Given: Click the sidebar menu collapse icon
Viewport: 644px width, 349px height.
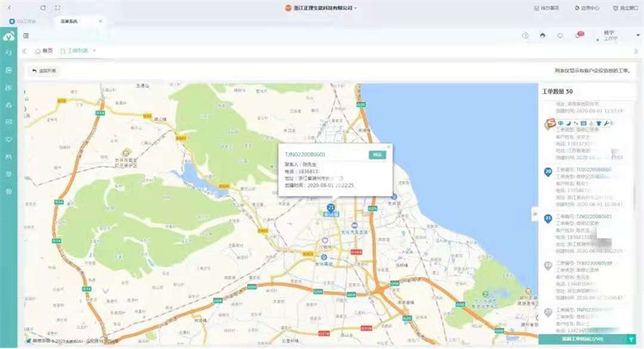Looking at the screenshot, I should pyautogui.click(x=27, y=36).
